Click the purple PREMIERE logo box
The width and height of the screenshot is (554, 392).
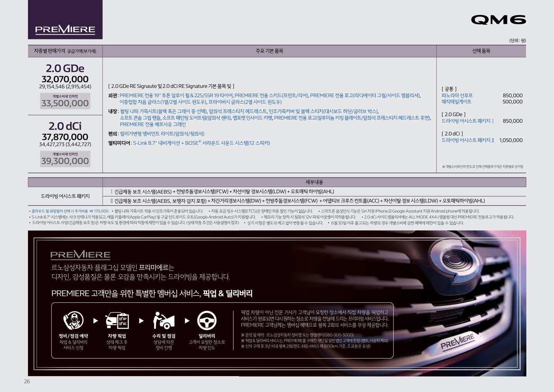pos(65,20)
